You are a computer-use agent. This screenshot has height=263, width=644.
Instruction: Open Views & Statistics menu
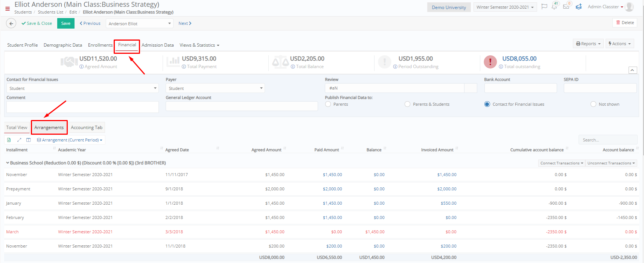[199, 45]
